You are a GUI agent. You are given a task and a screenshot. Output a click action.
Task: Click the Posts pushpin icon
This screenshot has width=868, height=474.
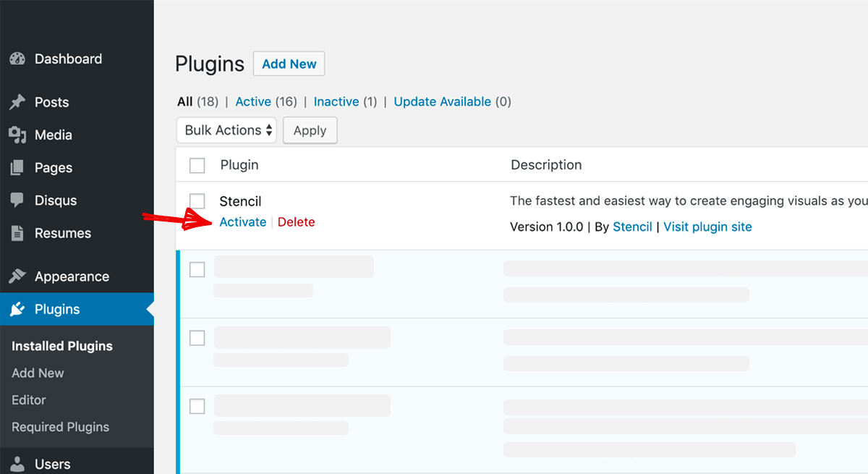point(17,103)
